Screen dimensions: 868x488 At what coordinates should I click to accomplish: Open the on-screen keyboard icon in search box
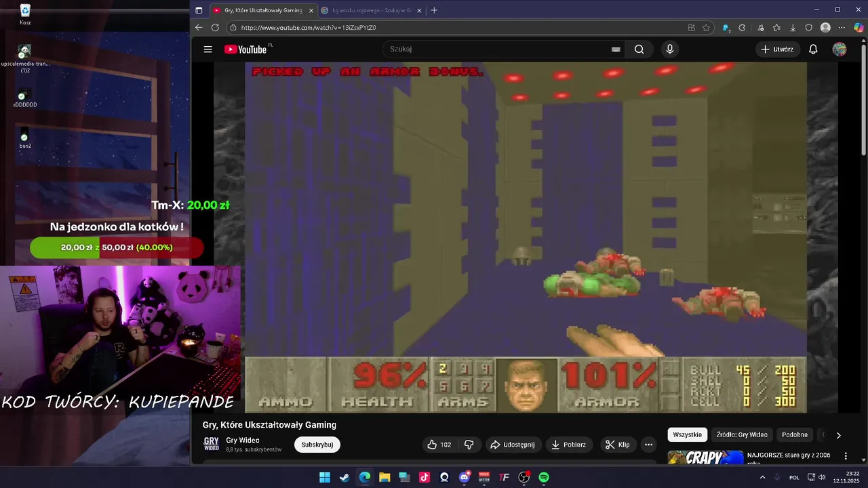pyautogui.click(x=616, y=49)
